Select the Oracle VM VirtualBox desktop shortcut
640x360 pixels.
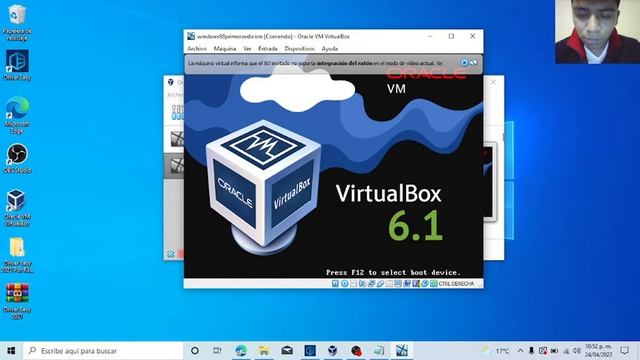pos(17,208)
